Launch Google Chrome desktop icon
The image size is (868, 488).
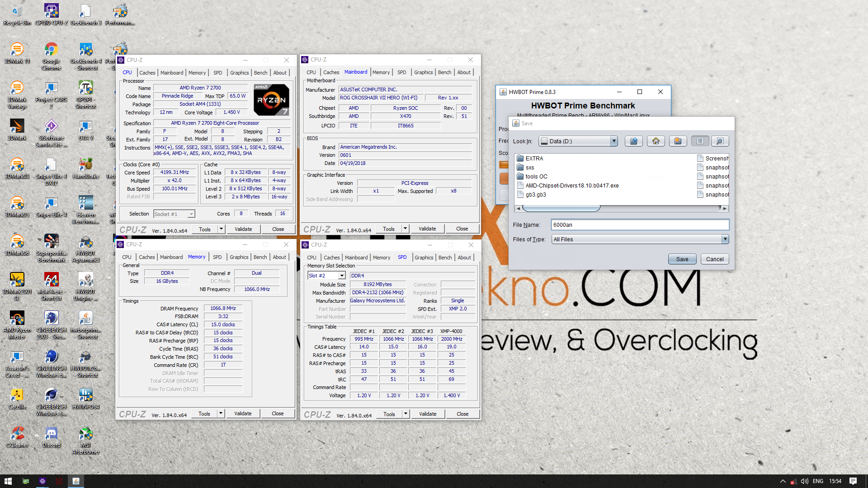coord(51,56)
